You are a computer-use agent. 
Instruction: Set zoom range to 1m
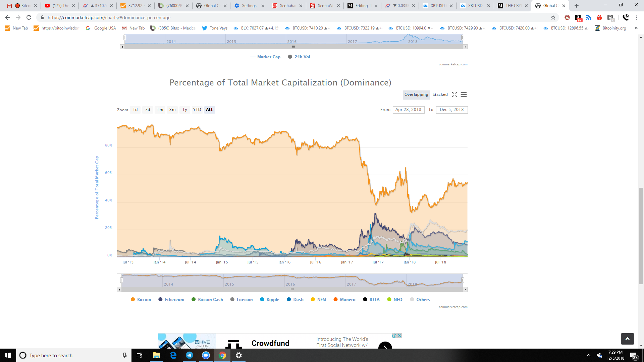pyautogui.click(x=160, y=110)
